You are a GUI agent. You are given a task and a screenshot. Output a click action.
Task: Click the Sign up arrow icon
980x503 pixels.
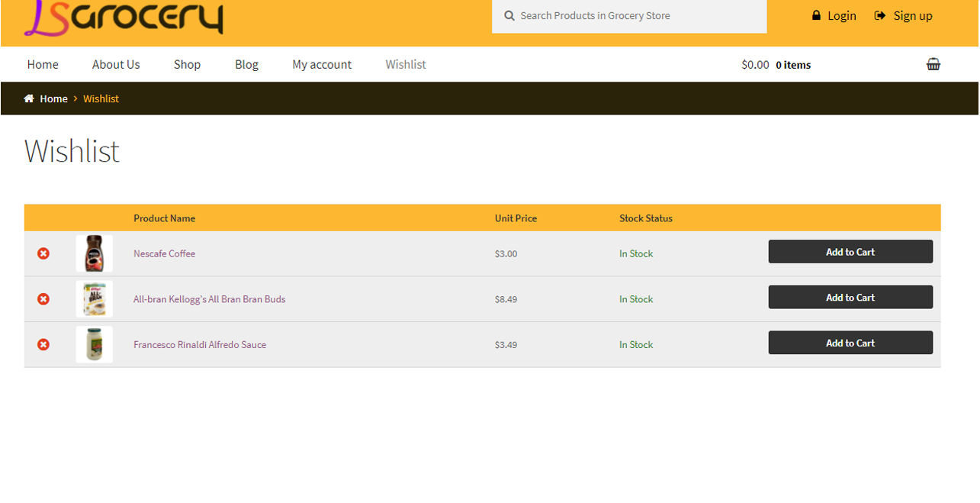point(880,15)
